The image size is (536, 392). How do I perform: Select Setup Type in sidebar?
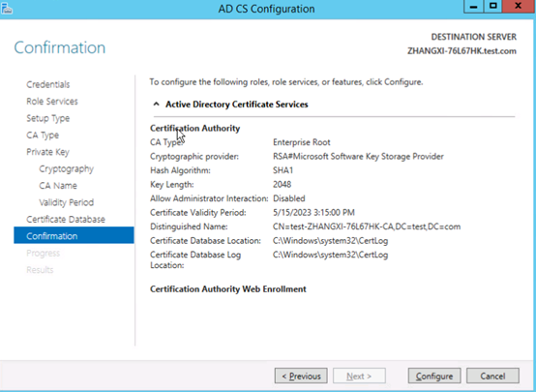coord(47,118)
